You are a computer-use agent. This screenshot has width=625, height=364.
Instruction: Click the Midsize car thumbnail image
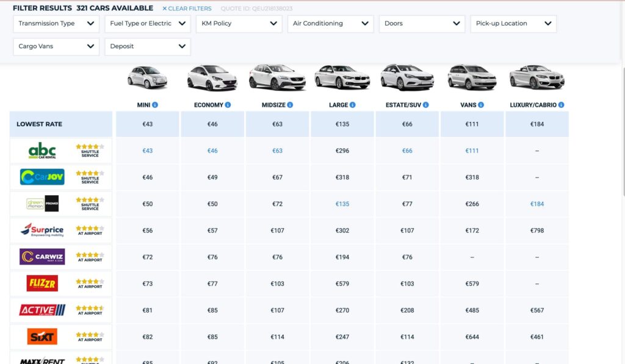(277, 77)
